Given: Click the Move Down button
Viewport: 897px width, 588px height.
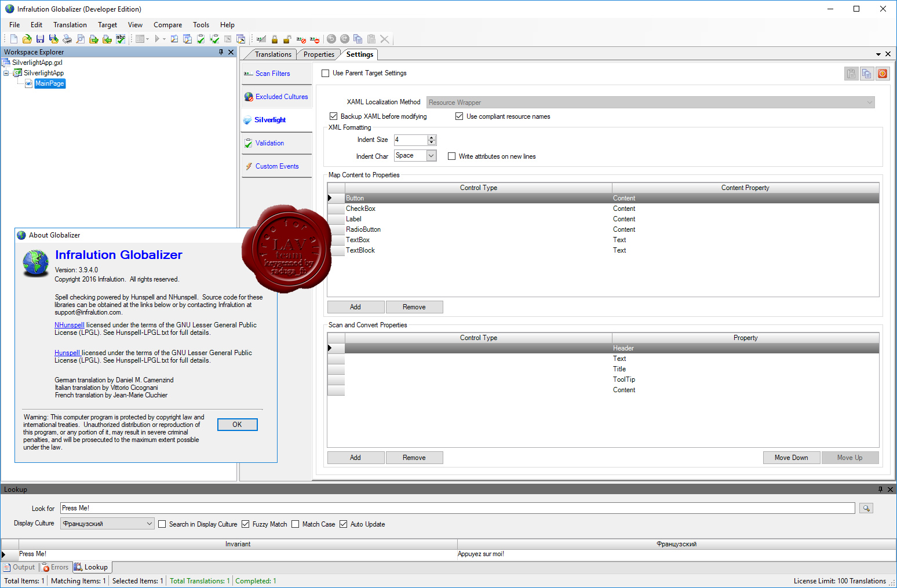Looking at the screenshot, I should click(x=792, y=458).
